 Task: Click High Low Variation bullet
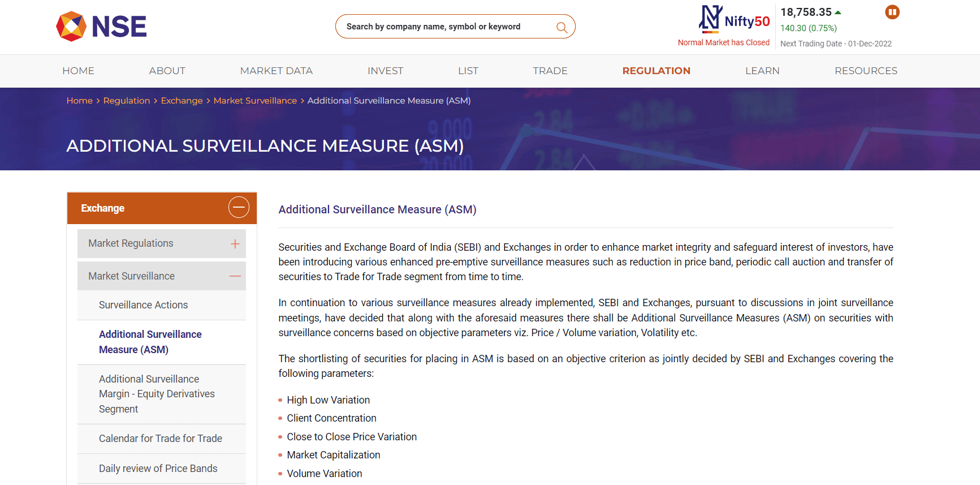pos(328,400)
